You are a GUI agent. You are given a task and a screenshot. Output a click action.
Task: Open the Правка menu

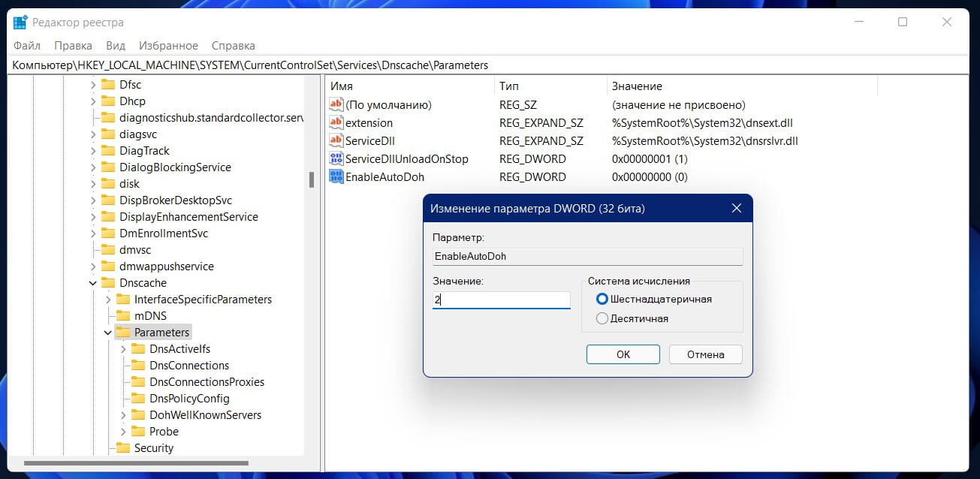[73, 45]
